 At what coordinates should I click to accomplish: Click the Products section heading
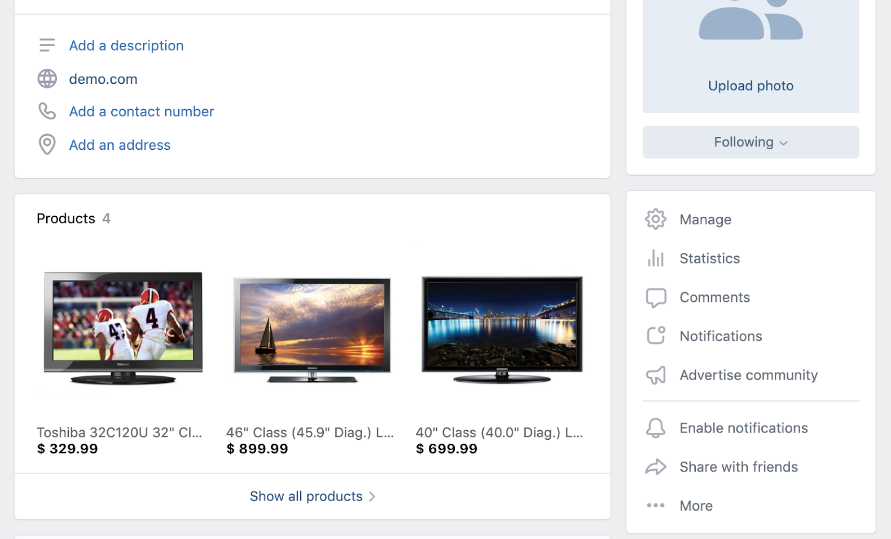point(66,219)
